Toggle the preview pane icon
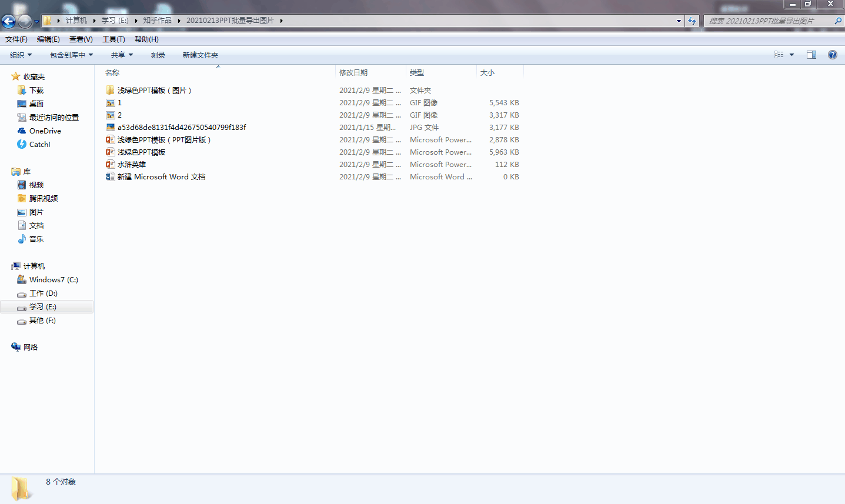This screenshot has width=845, height=504. pyautogui.click(x=811, y=55)
